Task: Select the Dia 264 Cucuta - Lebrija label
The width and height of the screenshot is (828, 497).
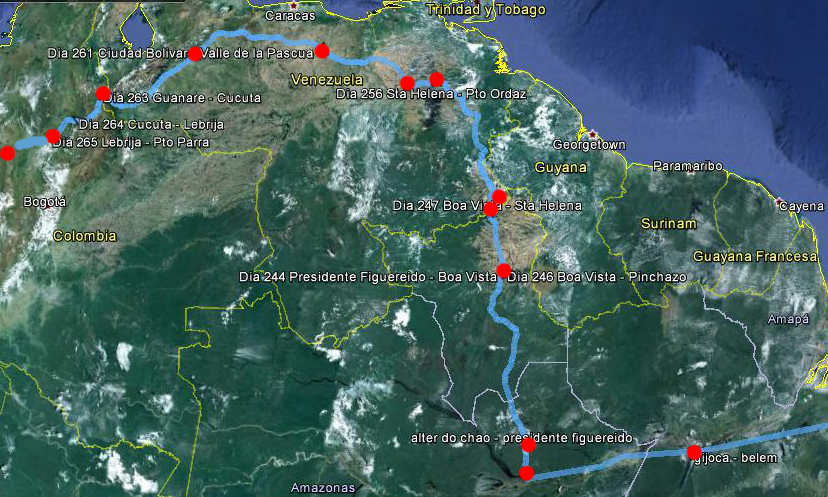Action: pyautogui.click(x=150, y=125)
